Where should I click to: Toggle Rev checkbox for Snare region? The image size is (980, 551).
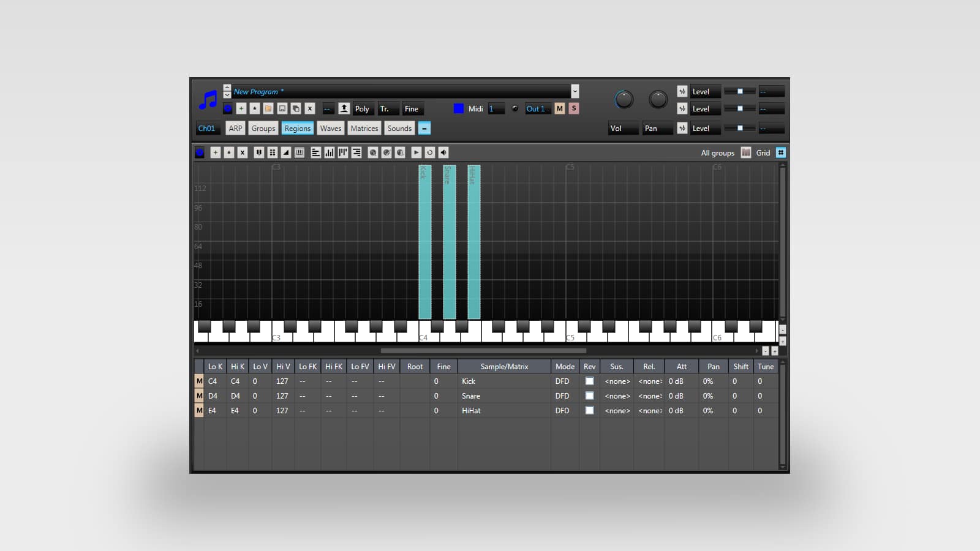coord(589,395)
